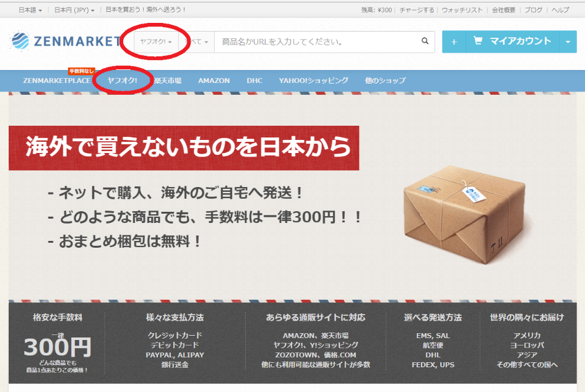Click the PAYPAL, ALIPAY text
The height and width of the screenshot is (392, 585).
click(175, 355)
